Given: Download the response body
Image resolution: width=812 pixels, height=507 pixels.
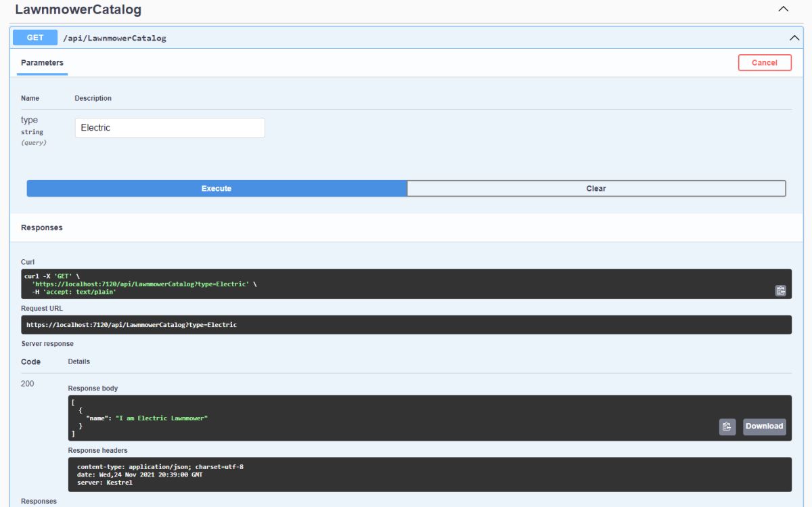Looking at the screenshot, I should [x=765, y=426].
